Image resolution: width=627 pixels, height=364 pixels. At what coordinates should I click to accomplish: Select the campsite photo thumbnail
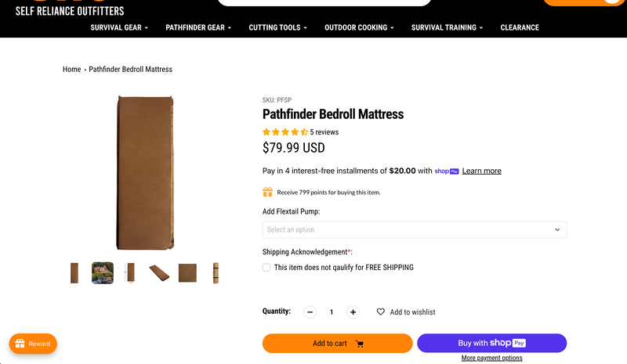[x=103, y=272]
